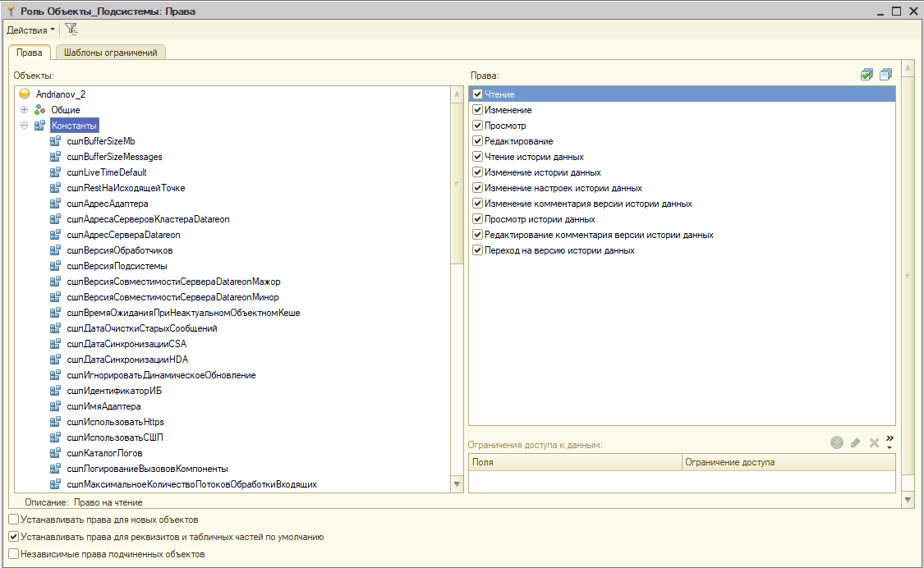Select the Права tab

30,53
